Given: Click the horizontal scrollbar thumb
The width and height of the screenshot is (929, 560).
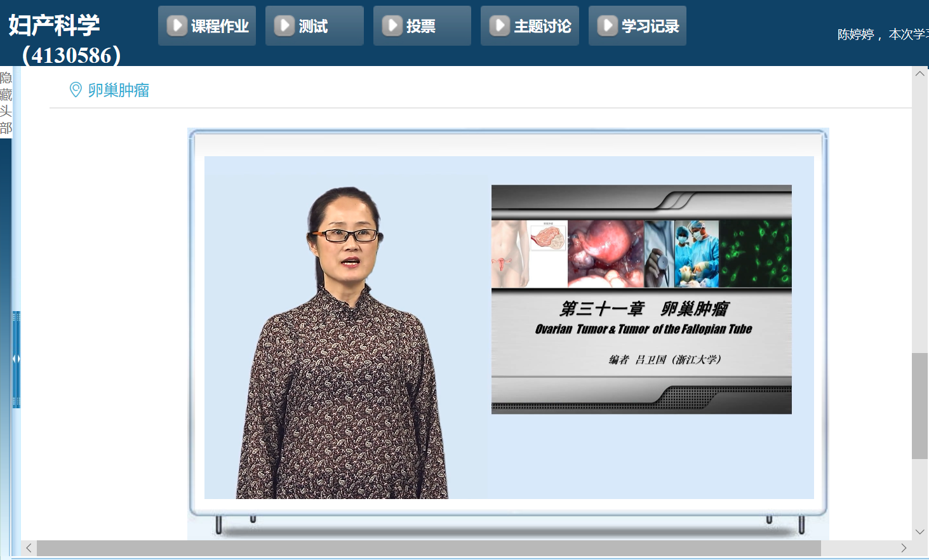Looking at the screenshot, I should pos(429,548).
